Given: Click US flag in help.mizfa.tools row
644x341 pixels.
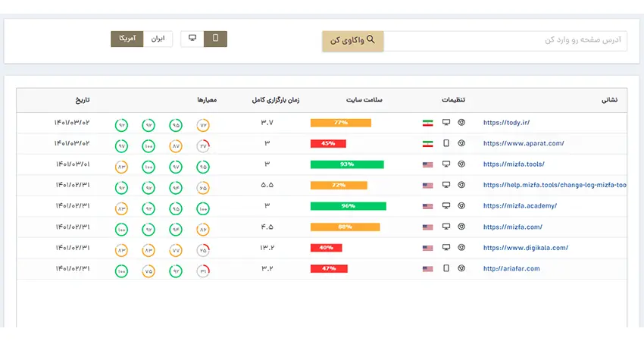Looking at the screenshot, I should click(x=427, y=186).
